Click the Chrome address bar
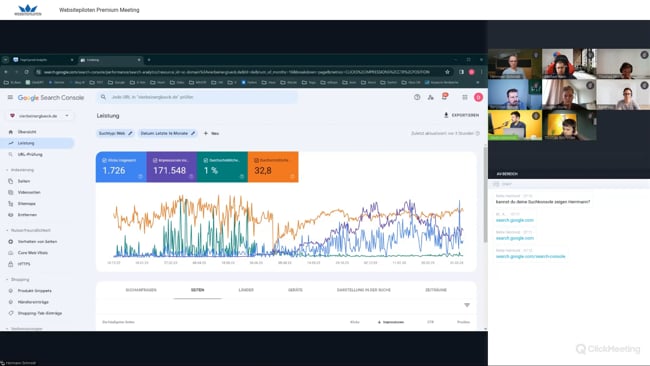 click(x=243, y=72)
